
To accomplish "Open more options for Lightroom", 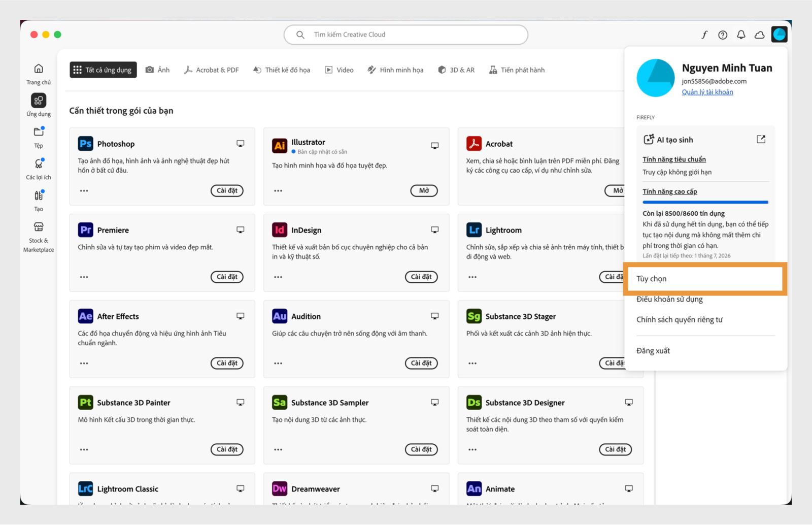I will pyautogui.click(x=472, y=277).
